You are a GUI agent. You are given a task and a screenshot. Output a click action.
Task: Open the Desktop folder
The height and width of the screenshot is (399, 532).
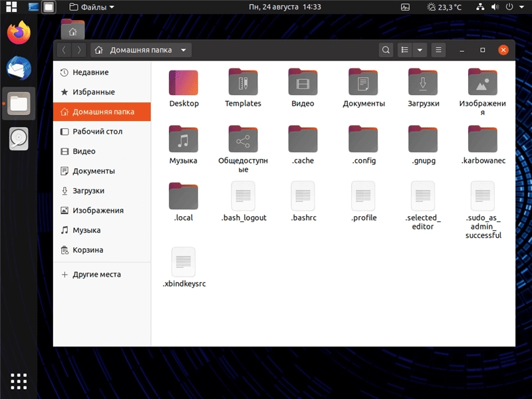(x=184, y=82)
